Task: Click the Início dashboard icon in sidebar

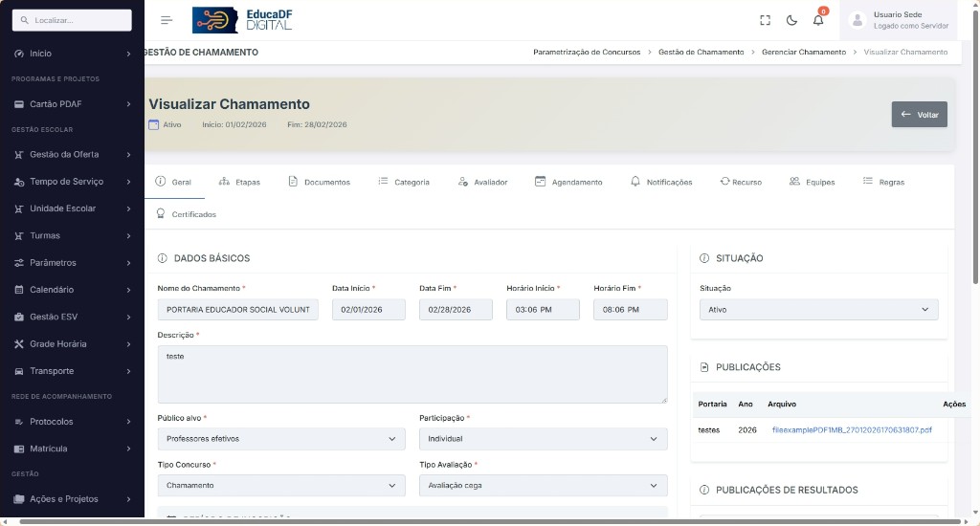Action: pos(19,54)
